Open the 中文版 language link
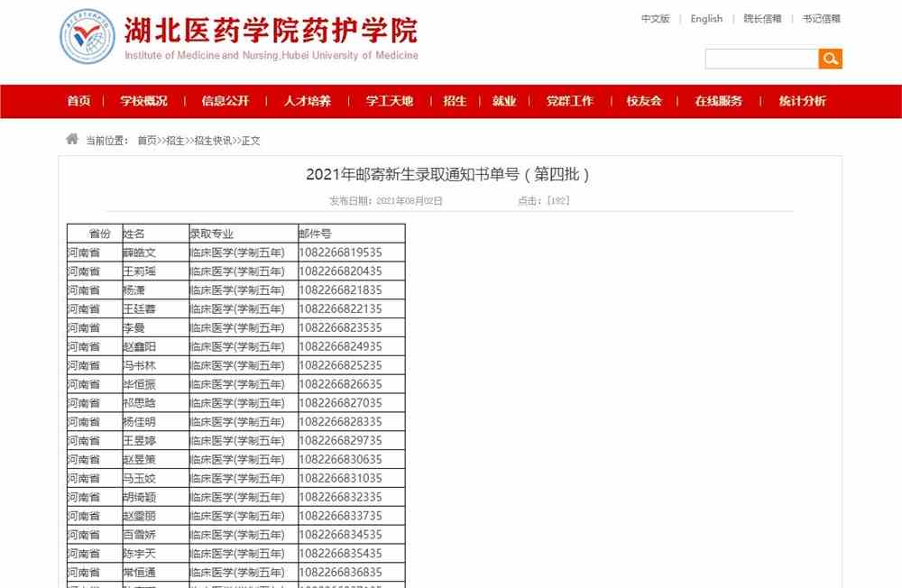 [x=655, y=18]
